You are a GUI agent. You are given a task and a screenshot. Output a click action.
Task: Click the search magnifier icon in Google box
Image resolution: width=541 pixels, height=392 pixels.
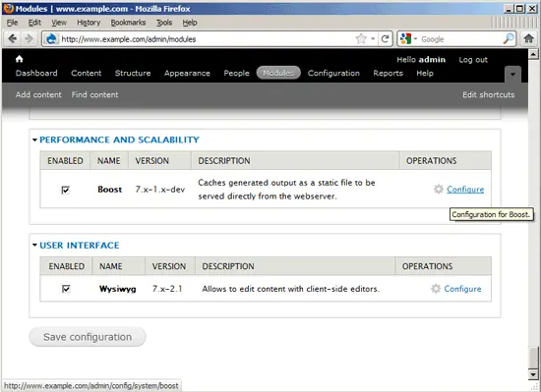coord(509,39)
